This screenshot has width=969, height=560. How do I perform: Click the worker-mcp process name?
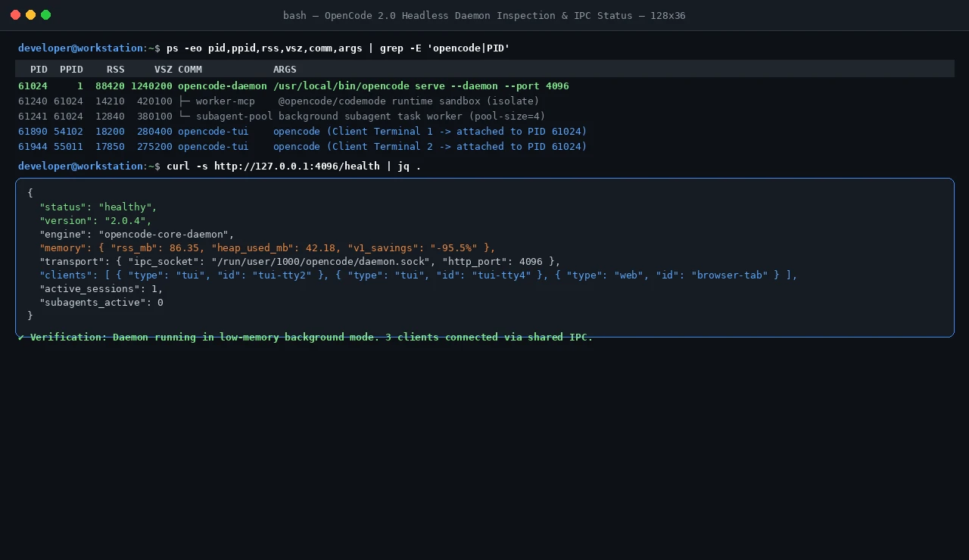225,101
